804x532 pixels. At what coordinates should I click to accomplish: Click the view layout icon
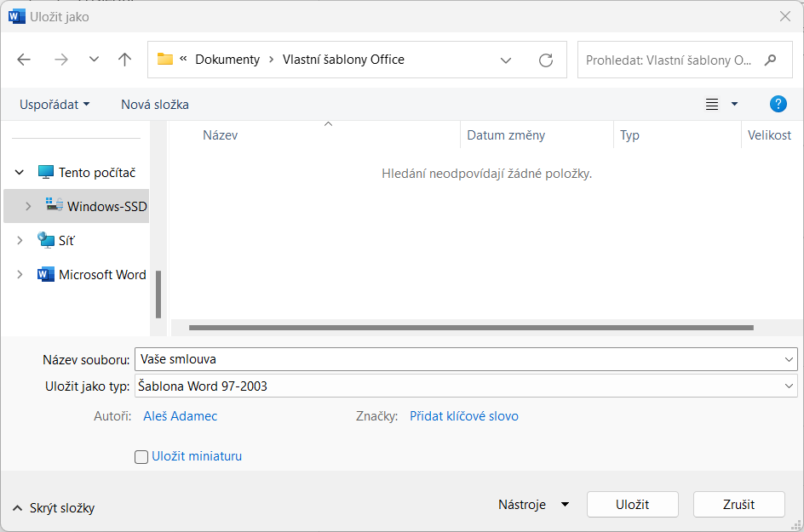712,105
